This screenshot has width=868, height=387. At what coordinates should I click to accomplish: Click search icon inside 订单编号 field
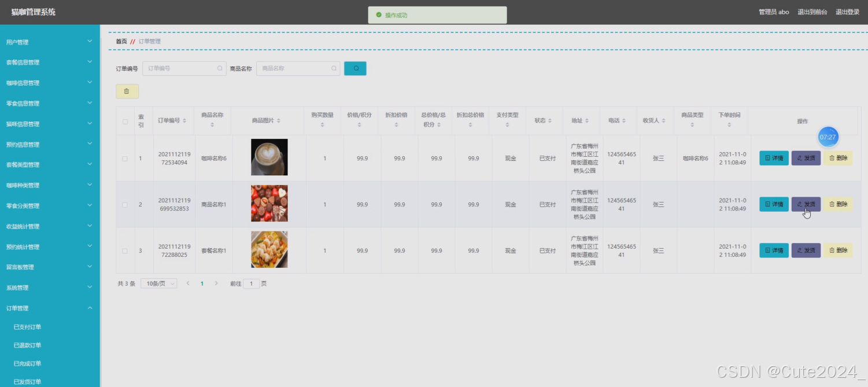pyautogui.click(x=220, y=68)
